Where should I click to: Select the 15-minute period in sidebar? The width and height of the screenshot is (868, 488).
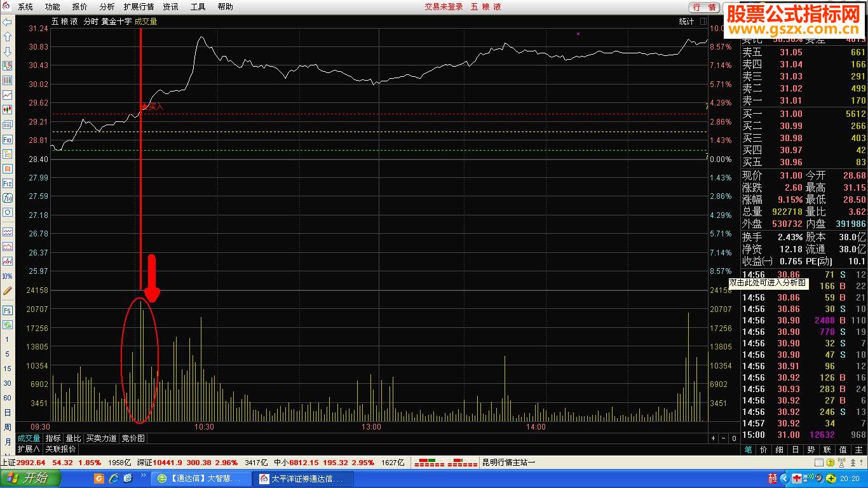pyautogui.click(x=8, y=369)
